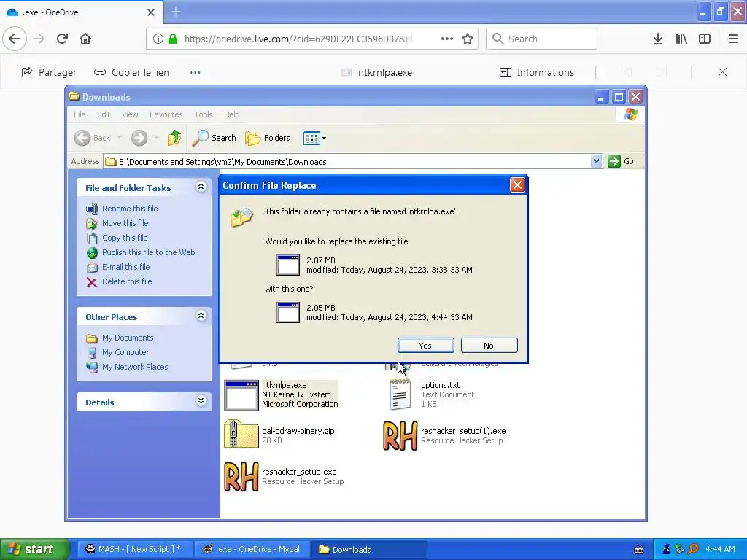Open the File menu in Downloads window
Viewport: 747px width, 560px height.
coord(80,114)
